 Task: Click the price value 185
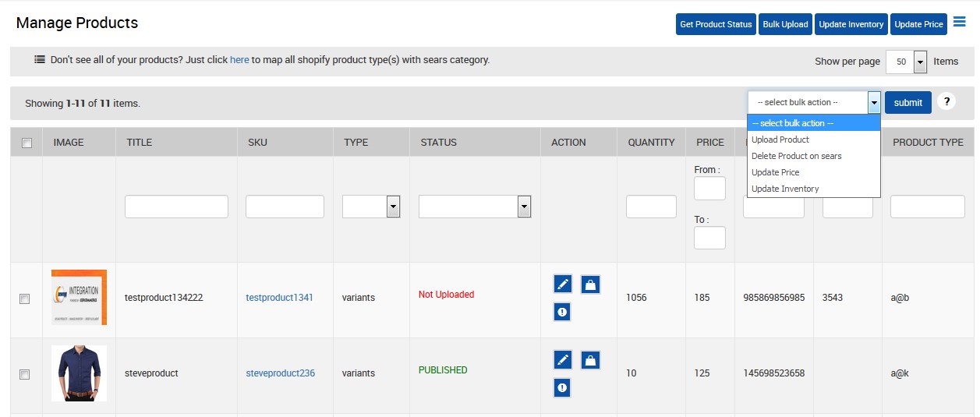702,298
